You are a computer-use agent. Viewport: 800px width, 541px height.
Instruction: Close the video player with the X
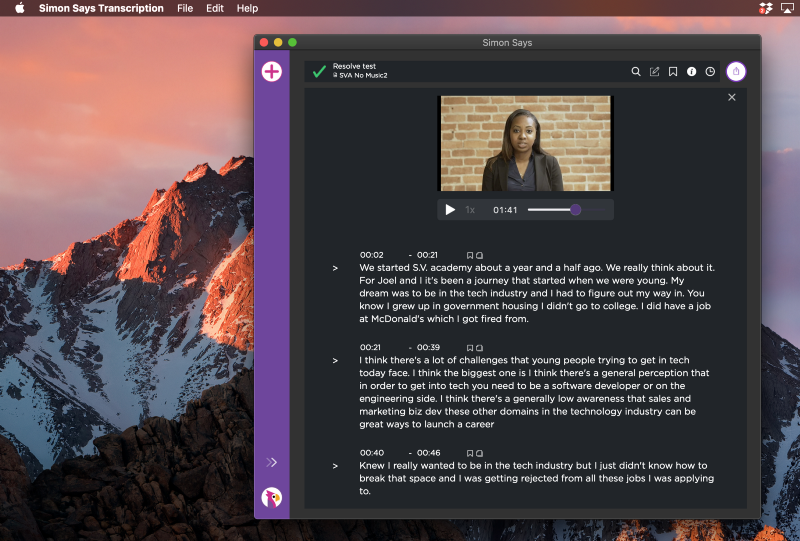pos(732,97)
